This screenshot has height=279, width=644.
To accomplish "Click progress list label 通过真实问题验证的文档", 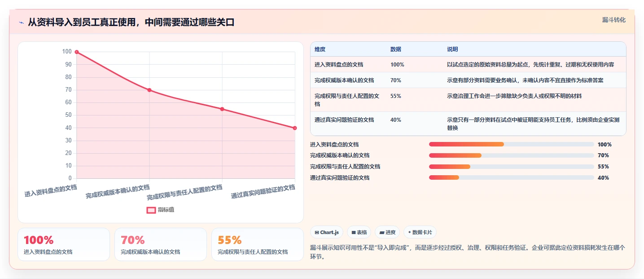I will point(340,178).
